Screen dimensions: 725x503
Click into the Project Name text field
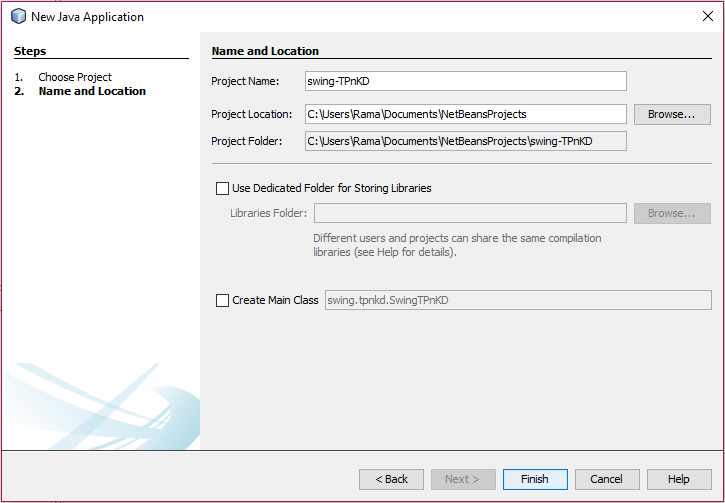tap(465, 82)
